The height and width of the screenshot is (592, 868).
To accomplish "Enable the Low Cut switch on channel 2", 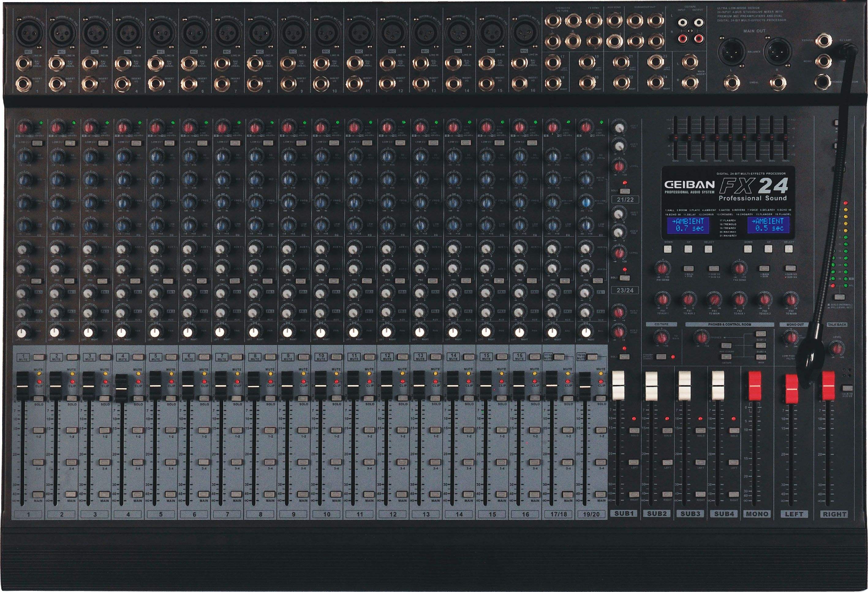I will point(70,143).
